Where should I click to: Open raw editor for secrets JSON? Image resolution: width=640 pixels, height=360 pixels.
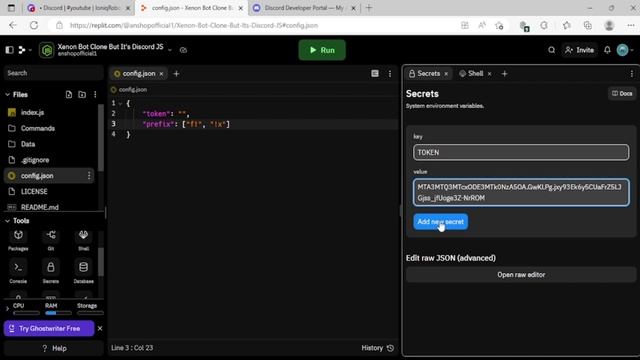(521, 275)
